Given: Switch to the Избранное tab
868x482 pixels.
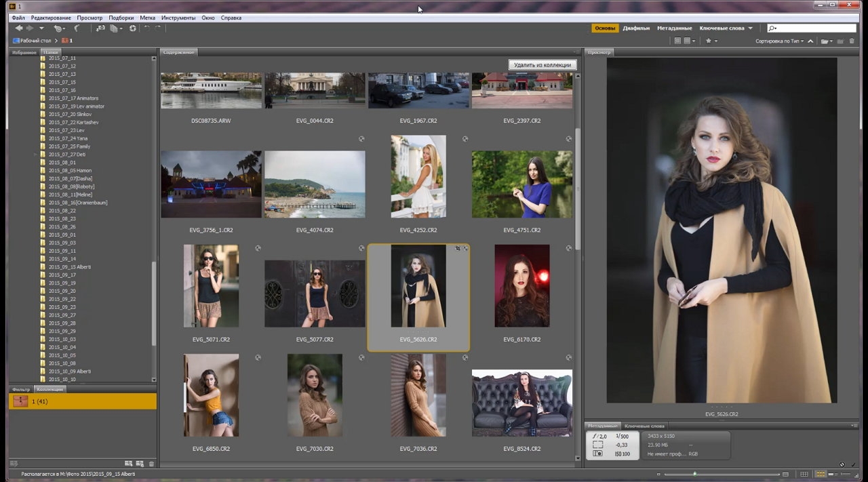Looking at the screenshot, I should point(24,52).
